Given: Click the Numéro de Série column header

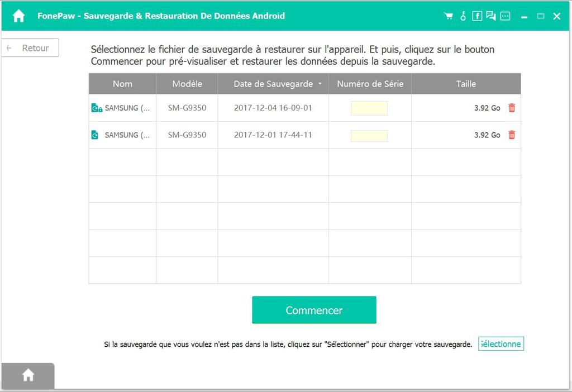Looking at the screenshot, I should [x=370, y=84].
